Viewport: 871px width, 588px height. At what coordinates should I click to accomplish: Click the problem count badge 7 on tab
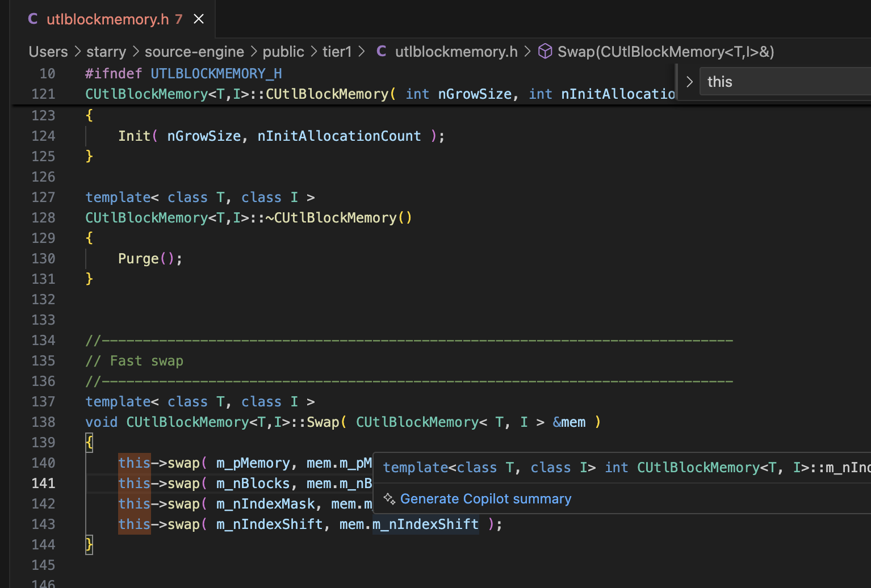pos(179,19)
